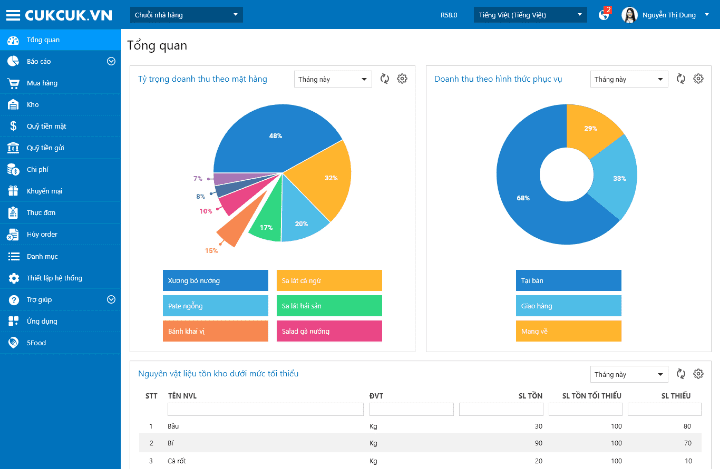720x470 pixels.
Task: Toggle Xương bò nướng legend series
Action: 215,281
